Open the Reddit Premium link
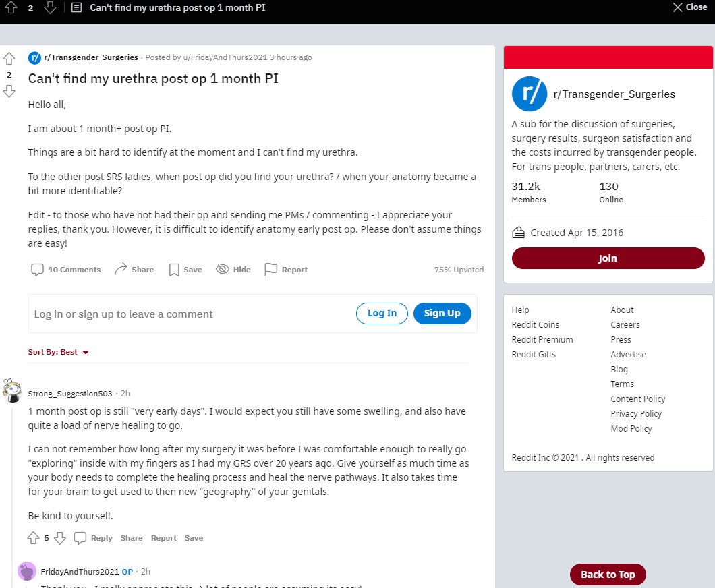The height and width of the screenshot is (588, 715). point(542,340)
